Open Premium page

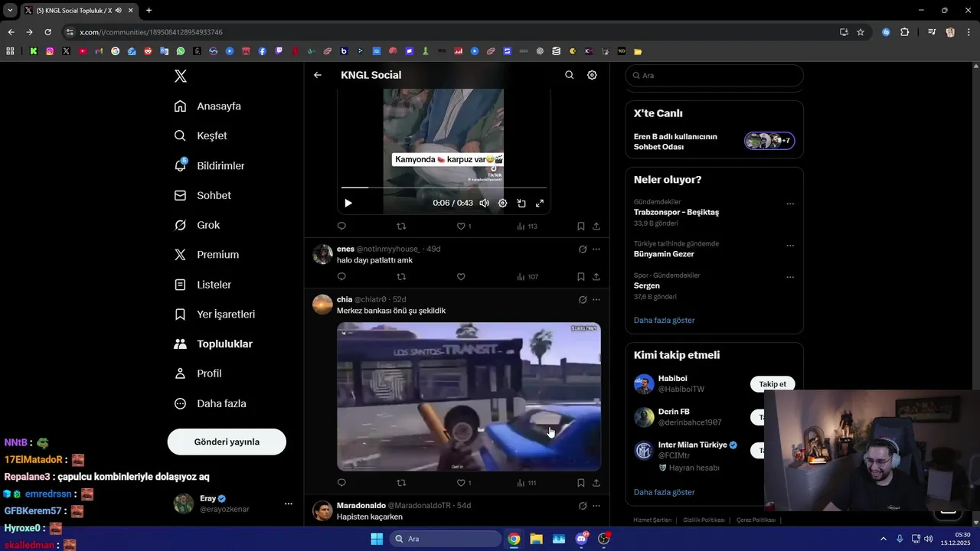coord(207,255)
